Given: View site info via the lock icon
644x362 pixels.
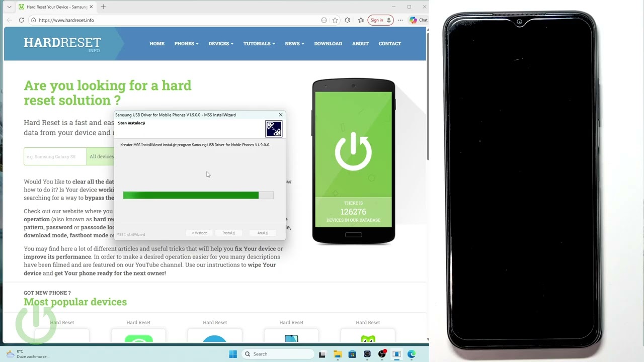Looking at the screenshot, I should (33, 20).
